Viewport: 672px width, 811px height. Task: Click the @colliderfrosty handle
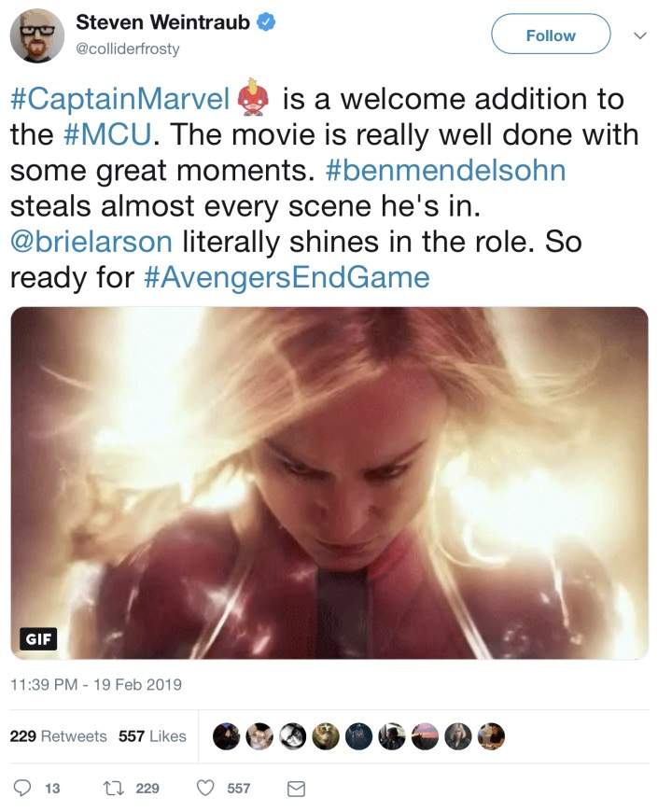point(128,49)
